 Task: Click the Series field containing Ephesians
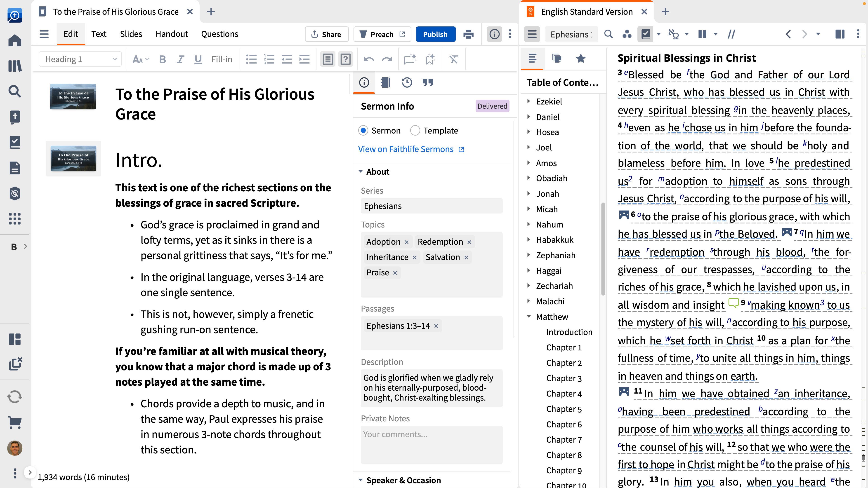pyautogui.click(x=431, y=206)
